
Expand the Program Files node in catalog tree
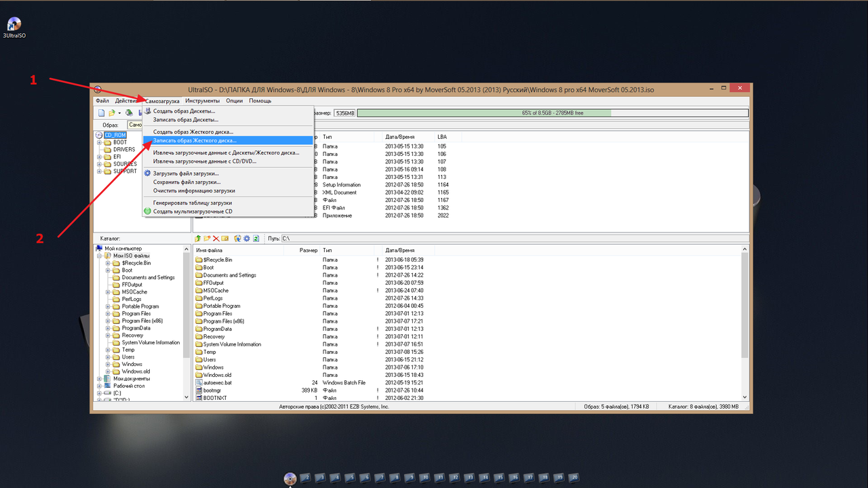[108, 314]
